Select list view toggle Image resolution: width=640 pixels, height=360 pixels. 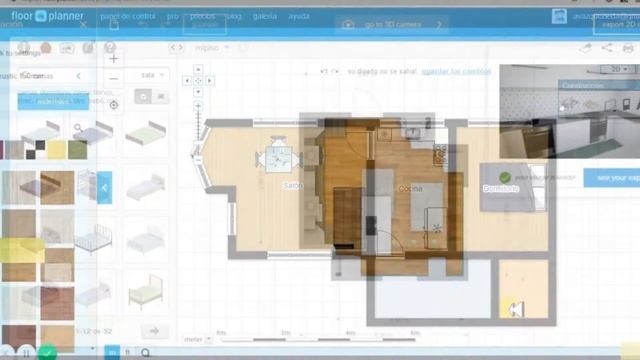tap(161, 97)
